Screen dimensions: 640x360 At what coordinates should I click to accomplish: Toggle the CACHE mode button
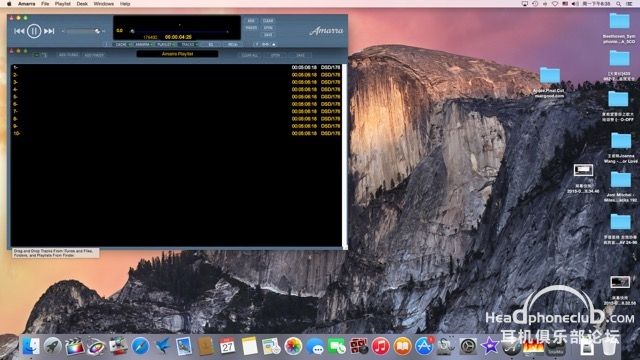point(121,44)
